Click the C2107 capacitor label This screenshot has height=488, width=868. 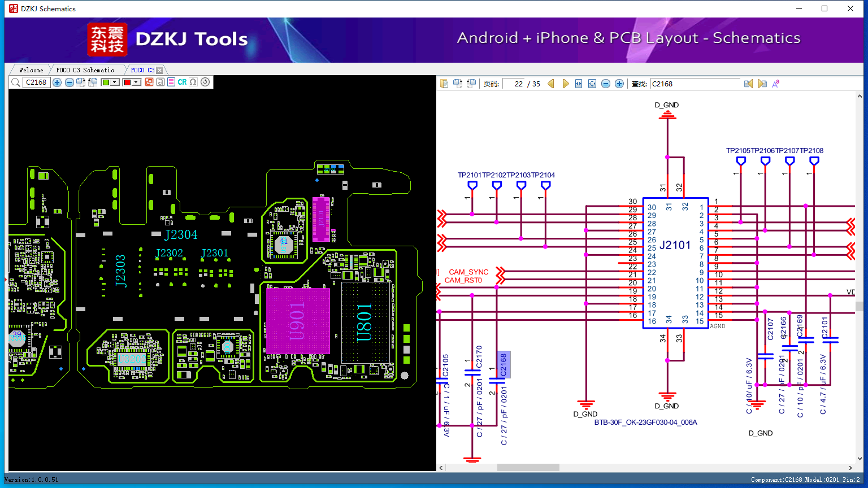pos(770,329)
